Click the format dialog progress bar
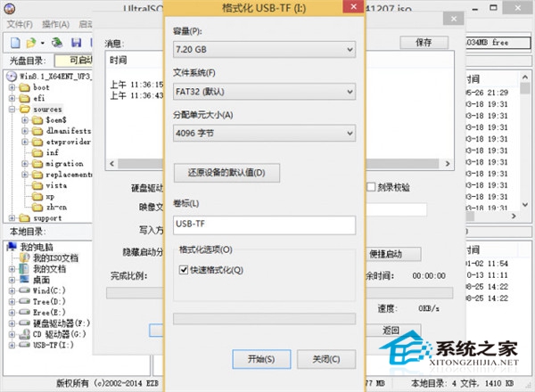Image resolution: width=535 pixels, height=392 pixels. (x=264, y=319)
